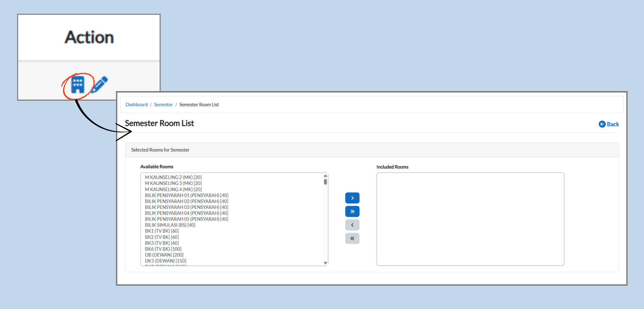Select DB (DEWAN) [200] room
The image size is (644, 309).
point(164,255)
